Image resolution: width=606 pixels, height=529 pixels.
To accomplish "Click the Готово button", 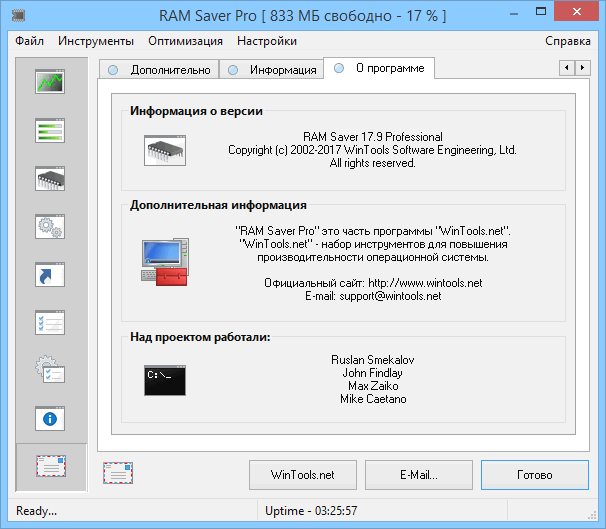I will (535, 475).
